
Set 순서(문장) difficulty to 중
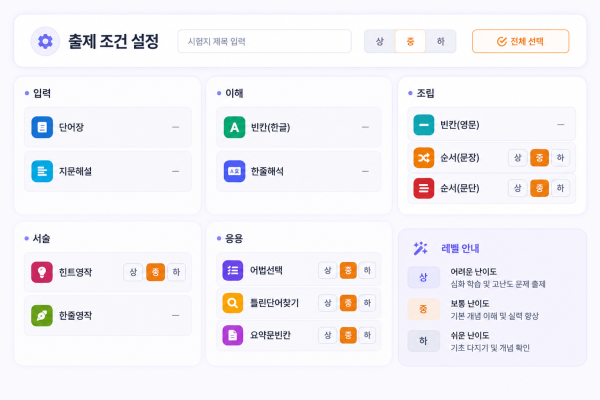tap(540, 158)
